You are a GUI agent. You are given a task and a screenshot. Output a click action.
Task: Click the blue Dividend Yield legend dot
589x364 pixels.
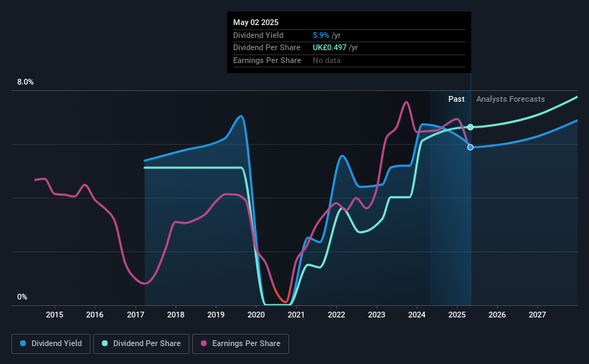[x=23, y=343]
